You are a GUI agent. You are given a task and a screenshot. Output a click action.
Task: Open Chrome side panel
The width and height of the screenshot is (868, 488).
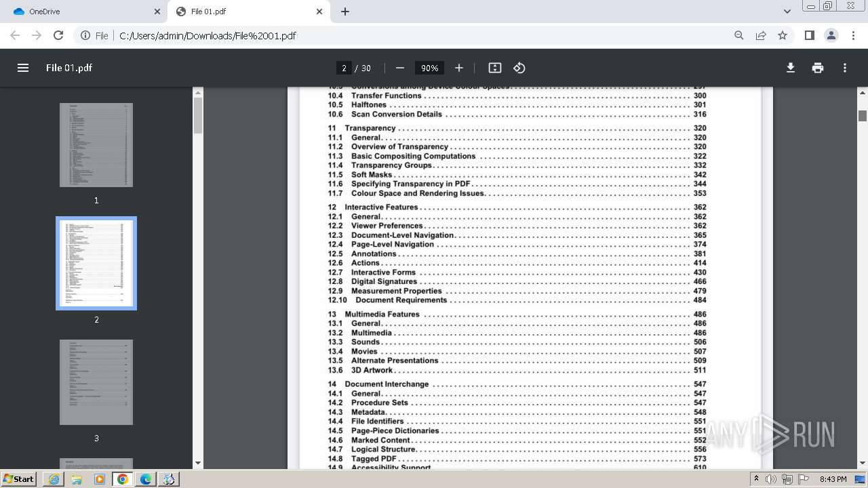tap(809, 35)
